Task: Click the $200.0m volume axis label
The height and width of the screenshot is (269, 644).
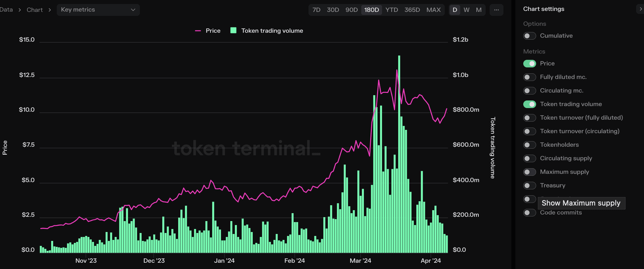Action: point(466,215)
